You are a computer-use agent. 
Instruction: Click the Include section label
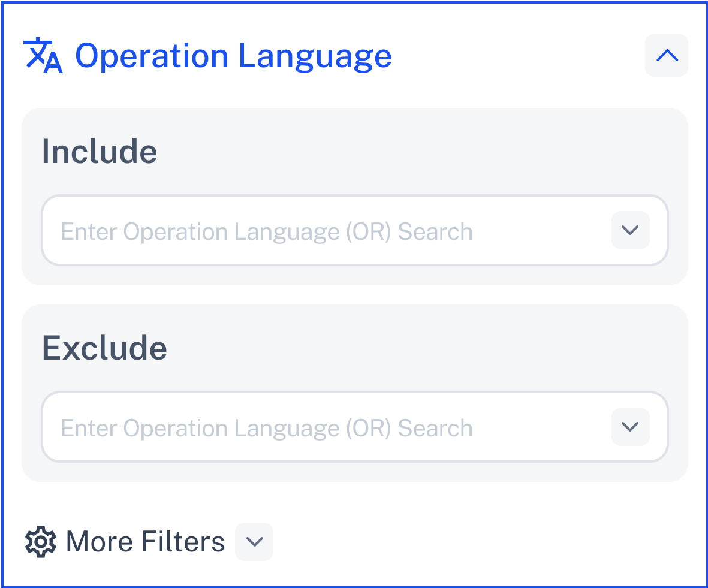point(100,152)
